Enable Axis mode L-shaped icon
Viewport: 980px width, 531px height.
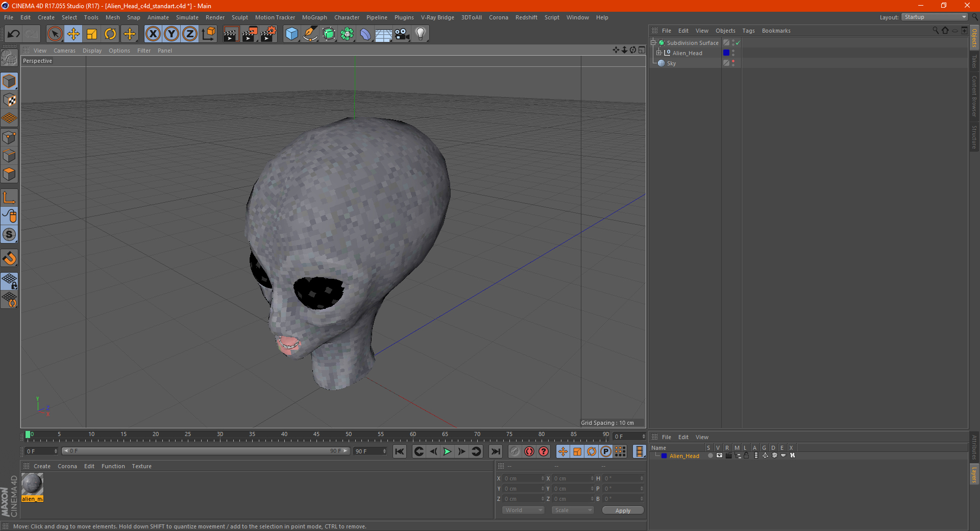tap(9, 198)
